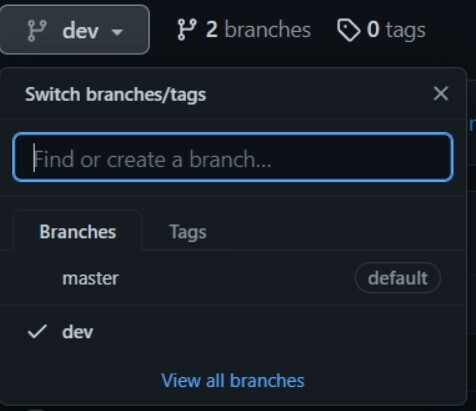Click the tag icon beside 0 tags
This screenshot has width=476, height=411.
pyautogui.click(x=348, y=30)
